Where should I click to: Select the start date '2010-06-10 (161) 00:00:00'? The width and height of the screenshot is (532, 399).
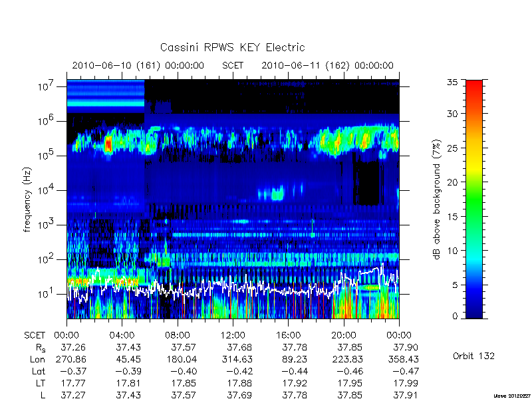[x=138, y=65]
